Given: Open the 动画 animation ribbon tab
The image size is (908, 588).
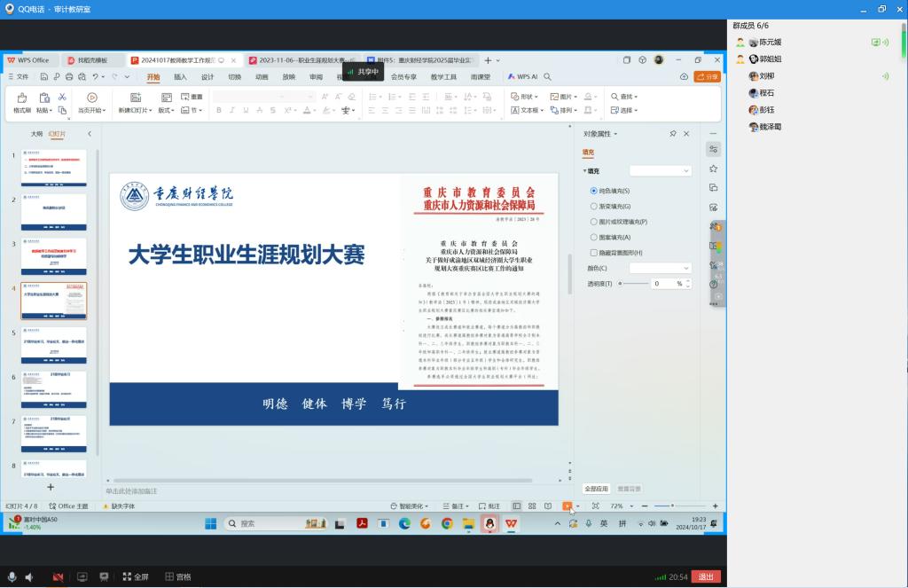Looking at the screenshot, I should click(x=262, y=76).
